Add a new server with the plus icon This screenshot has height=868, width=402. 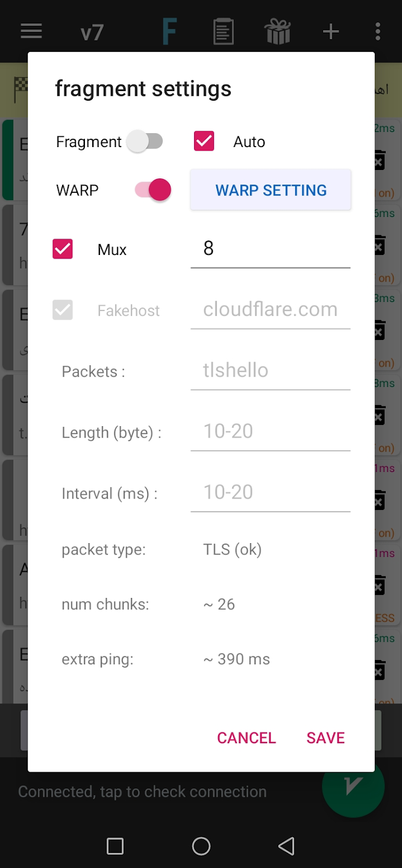(330, 31)
